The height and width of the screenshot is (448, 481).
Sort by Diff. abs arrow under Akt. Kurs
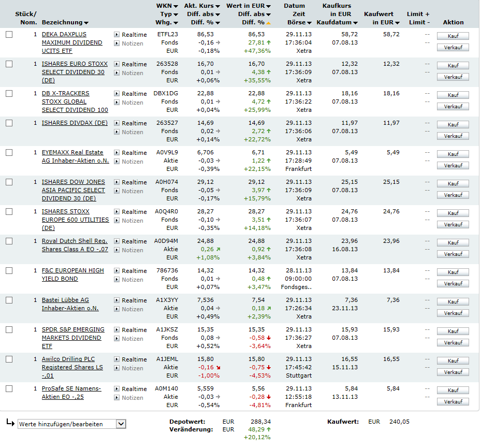click(x=217, y=15)
